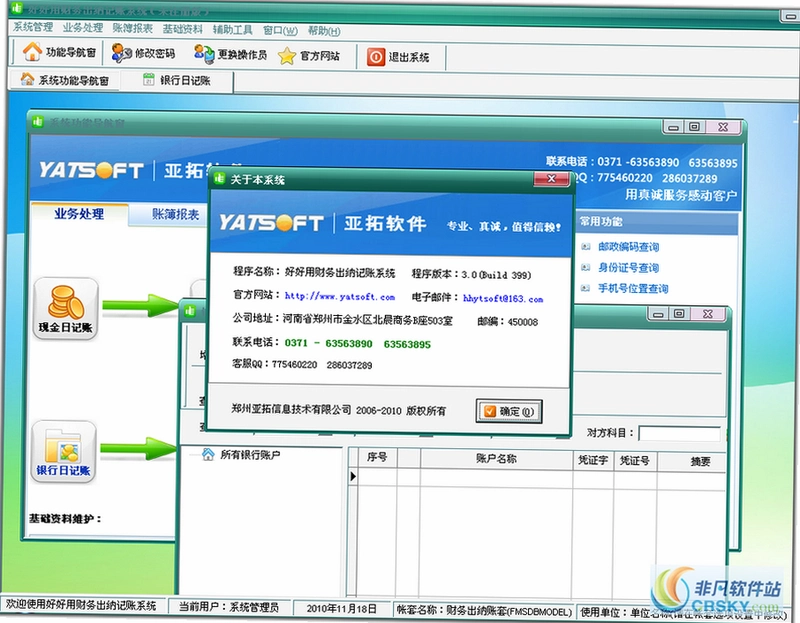This screenshot has width=800, height=623.
Task: Maximize the 系统功能导航窗 window
Action: pos(695,126)
